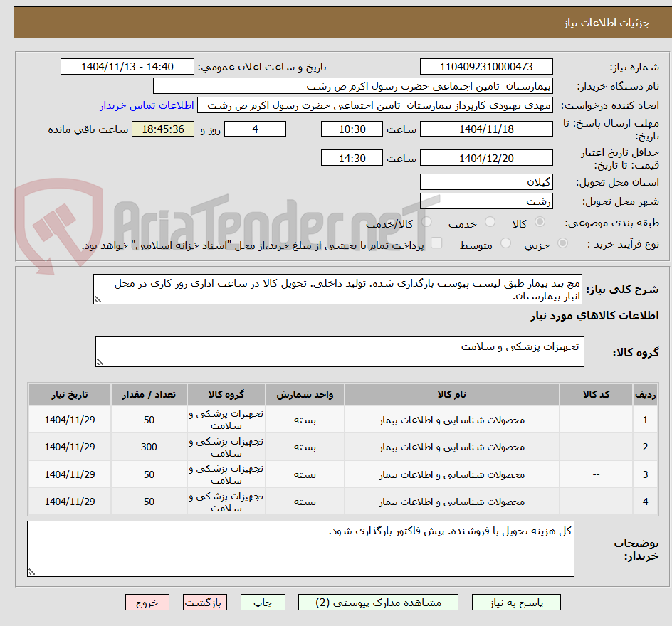Click the 'تاریخ نیاز' column header
The width and height of the screenshot is (672, 626).
point(70,394)
